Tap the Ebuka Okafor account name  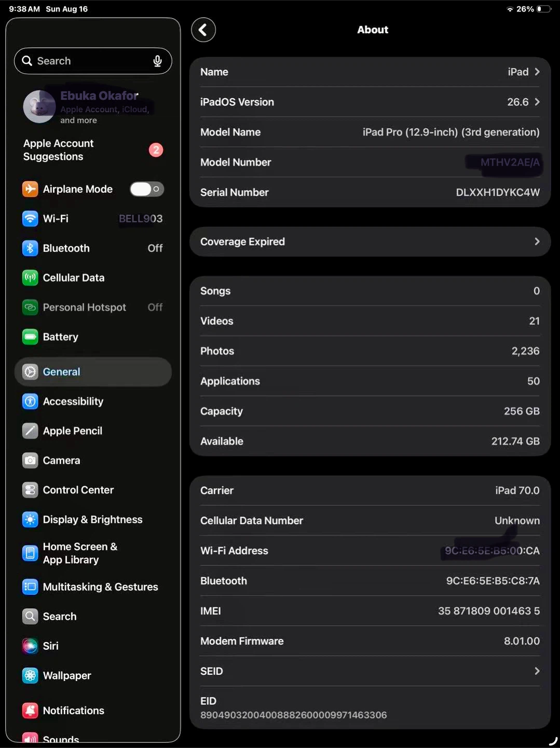click(99, 96)
